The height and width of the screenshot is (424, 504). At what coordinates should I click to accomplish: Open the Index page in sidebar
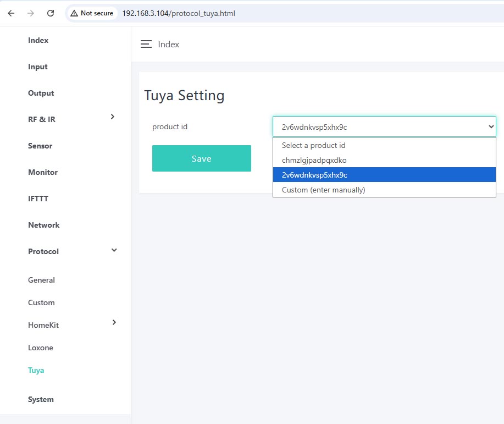tap(38, 40)
